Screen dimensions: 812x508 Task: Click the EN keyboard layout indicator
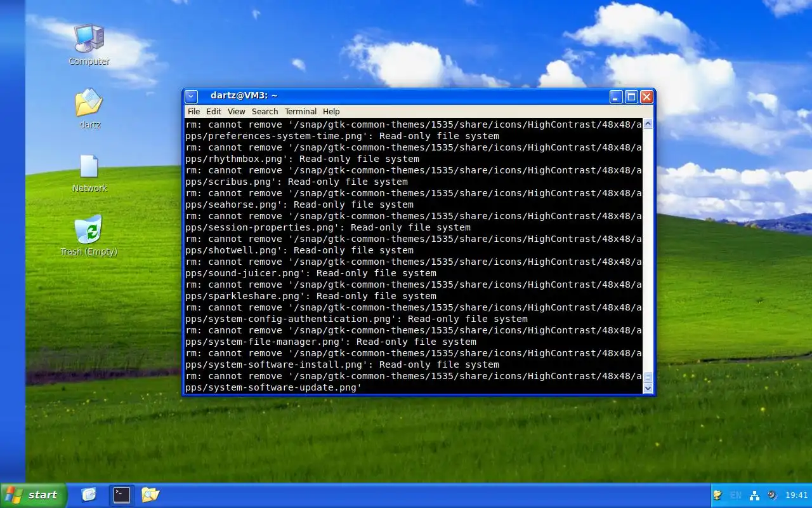point(736,495)
